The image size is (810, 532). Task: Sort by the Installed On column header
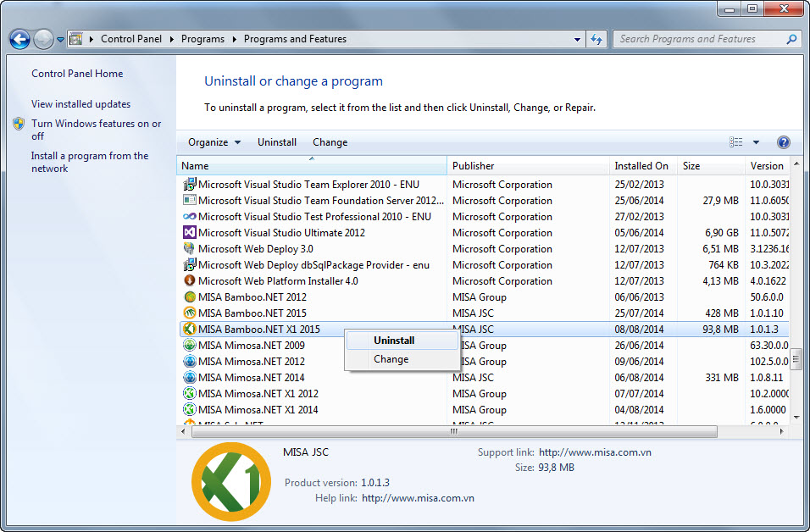click(642, 166)
